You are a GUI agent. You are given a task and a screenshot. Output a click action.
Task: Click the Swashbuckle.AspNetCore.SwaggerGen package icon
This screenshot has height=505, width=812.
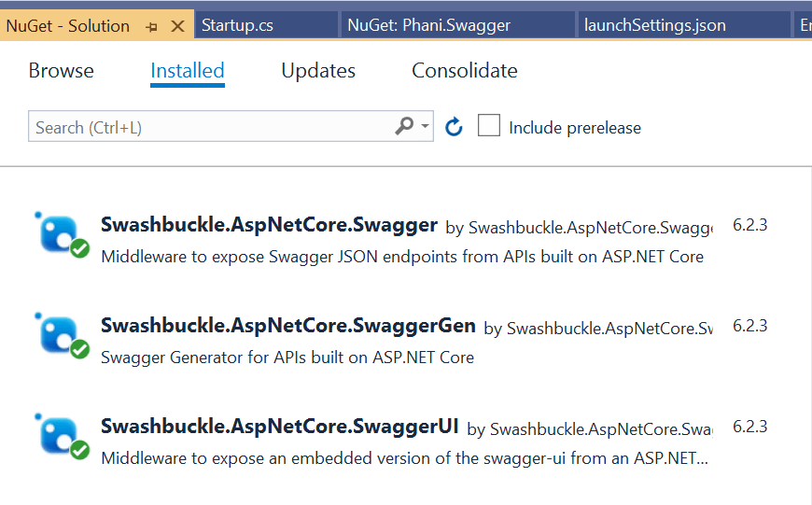click(x=60, y=334)
